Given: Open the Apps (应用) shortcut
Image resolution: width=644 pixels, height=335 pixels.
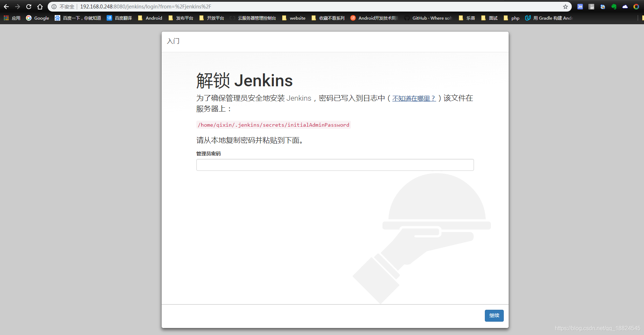Looking at the screenshot, I should click(x=12, y=18).
